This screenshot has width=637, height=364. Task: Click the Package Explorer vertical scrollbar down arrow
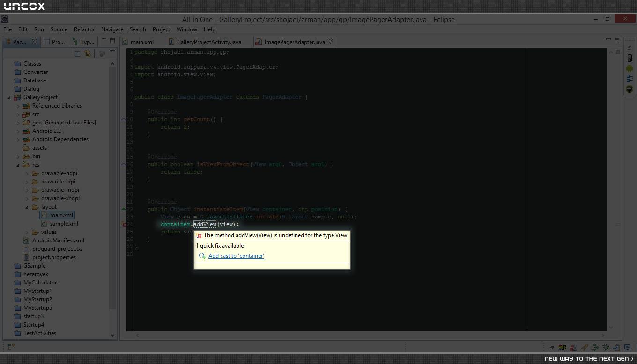(x=112, y=335)
